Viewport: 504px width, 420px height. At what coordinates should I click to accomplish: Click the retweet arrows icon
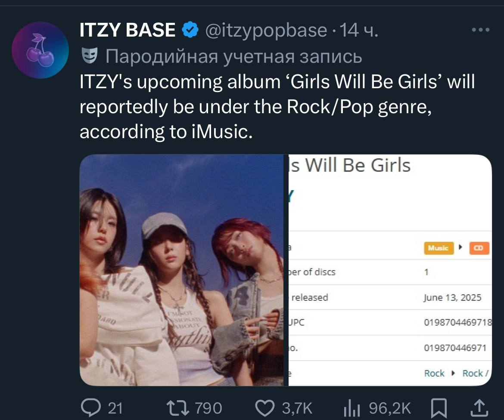tap(177, 408)
